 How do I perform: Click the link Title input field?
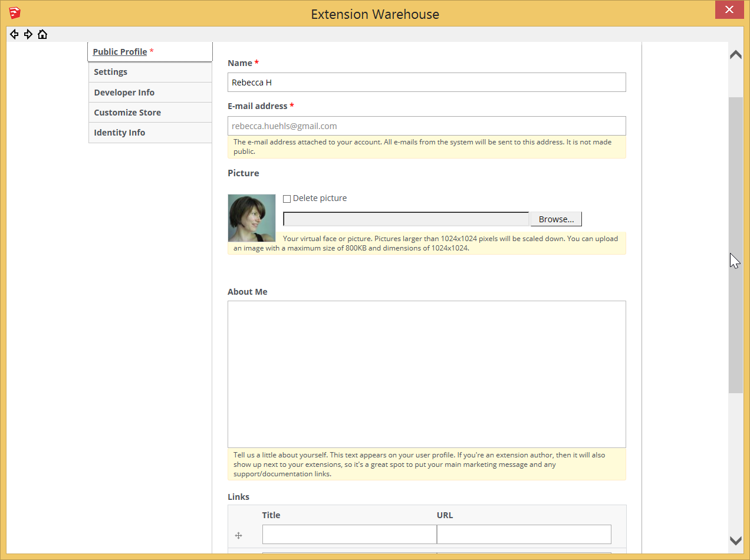(x=349, y=535)
